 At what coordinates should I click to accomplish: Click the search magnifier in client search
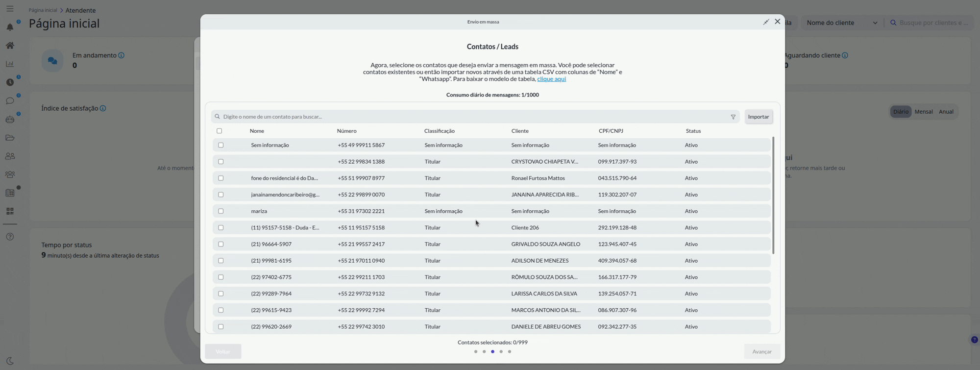click(x=893, y=23)
